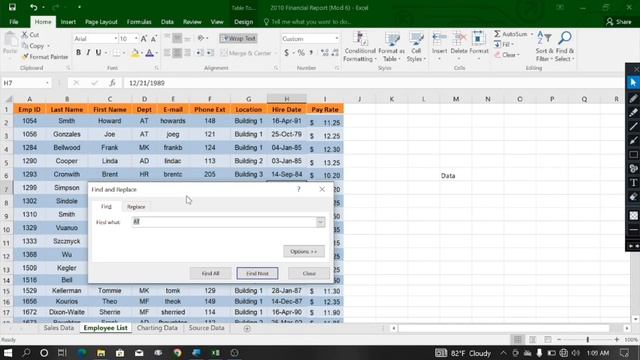The image size is (640, 360).
Task: Click the Copy command
Action: [33, 46]
